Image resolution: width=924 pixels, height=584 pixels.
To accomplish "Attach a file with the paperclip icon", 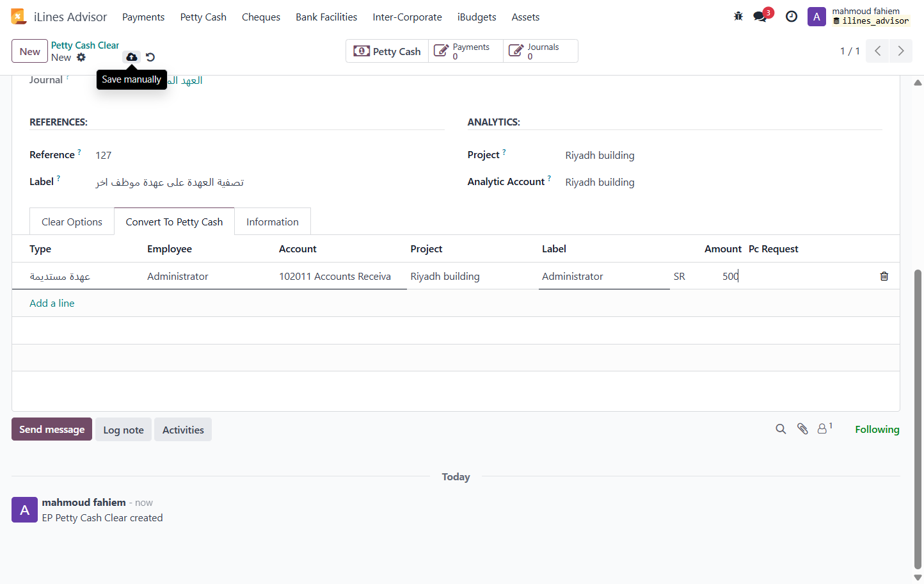I will (802, 429).
